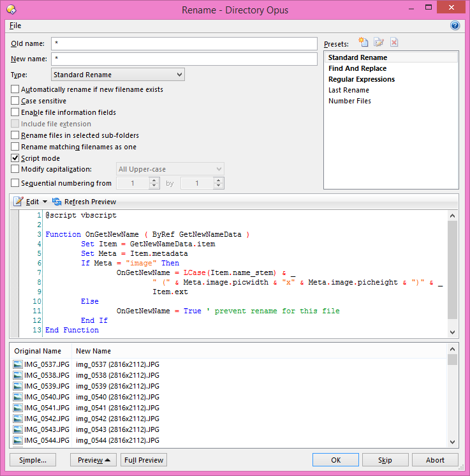Click the add new preset icon

[364, 43]
